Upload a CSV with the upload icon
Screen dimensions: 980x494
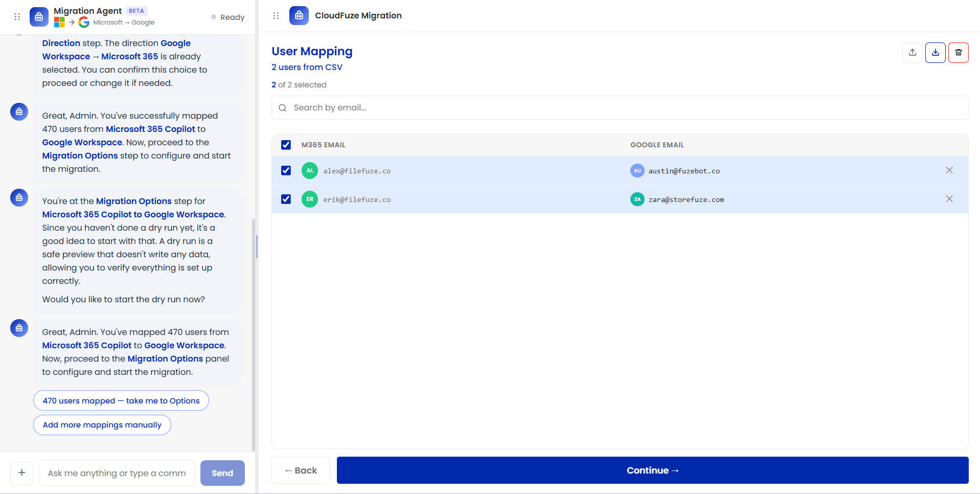coord(913,52)
